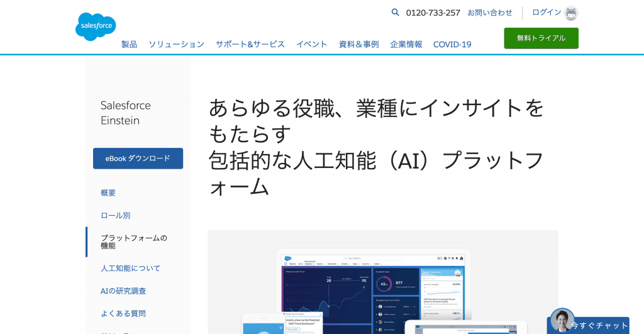Open the お問い合わせ link
644x334 pixels.
point(489,13)
